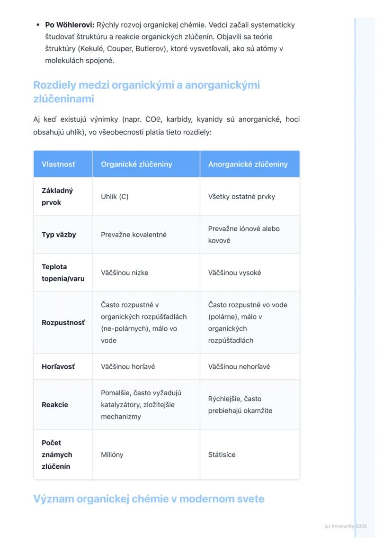
Task: Select the "Typ väzby" row label
Action: coord(59,235)
